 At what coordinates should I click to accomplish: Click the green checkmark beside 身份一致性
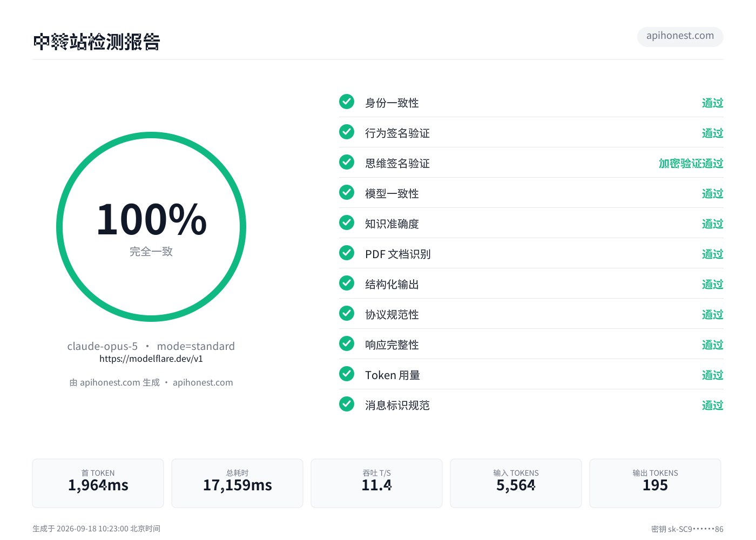[347, 102]
